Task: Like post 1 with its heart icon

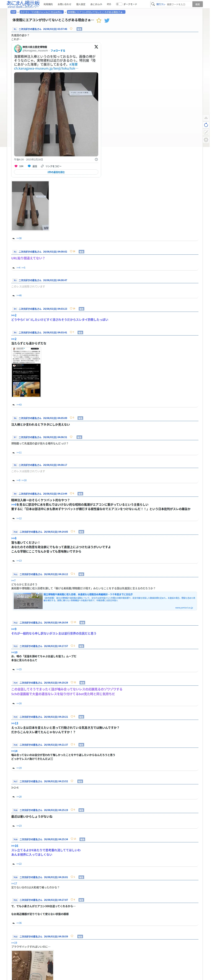Action: [x=71, y=29]
